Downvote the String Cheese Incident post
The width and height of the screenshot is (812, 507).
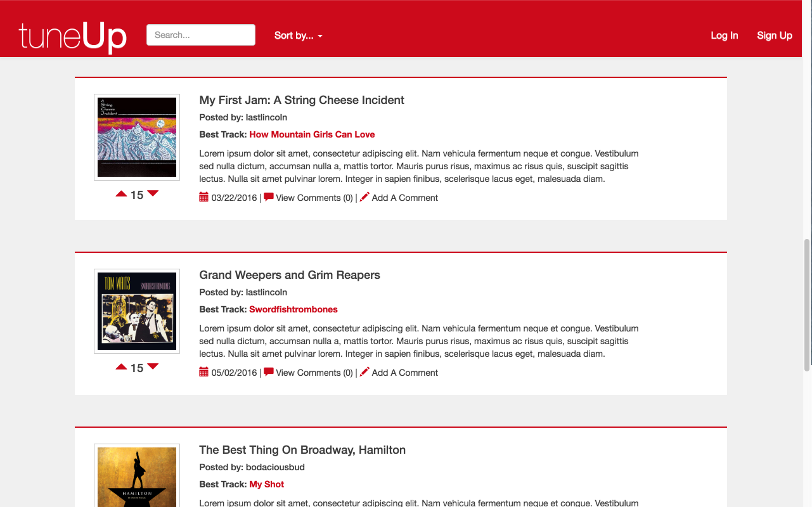click(153, 194)
